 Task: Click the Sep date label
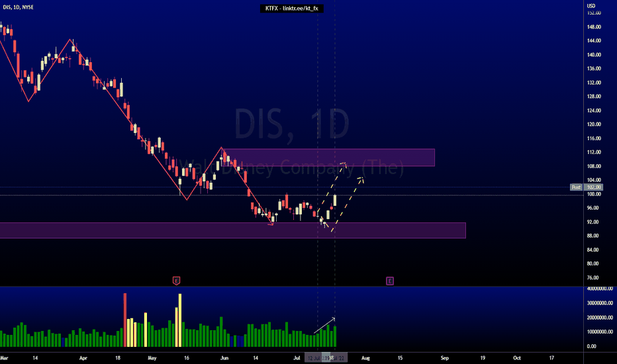click(445, 358)
